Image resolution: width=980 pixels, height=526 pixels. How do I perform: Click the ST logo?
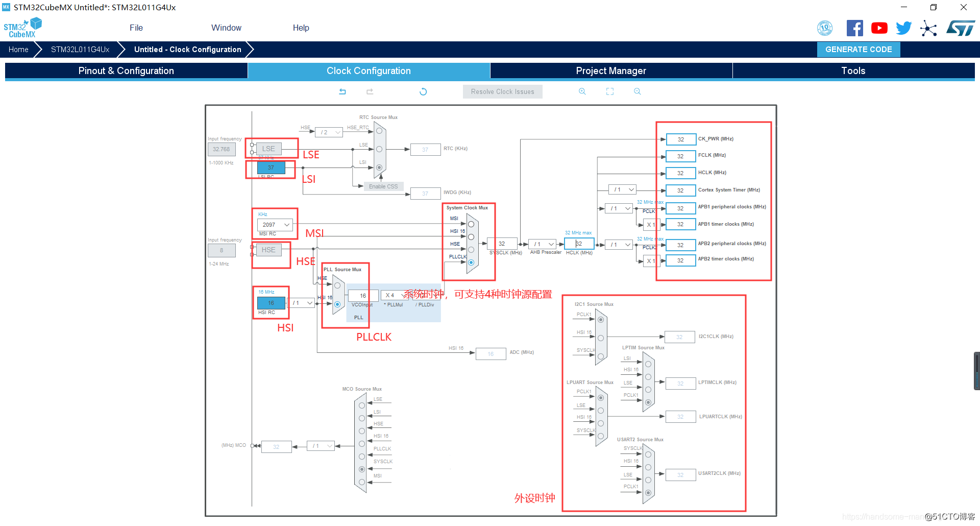tap(960, 28)
